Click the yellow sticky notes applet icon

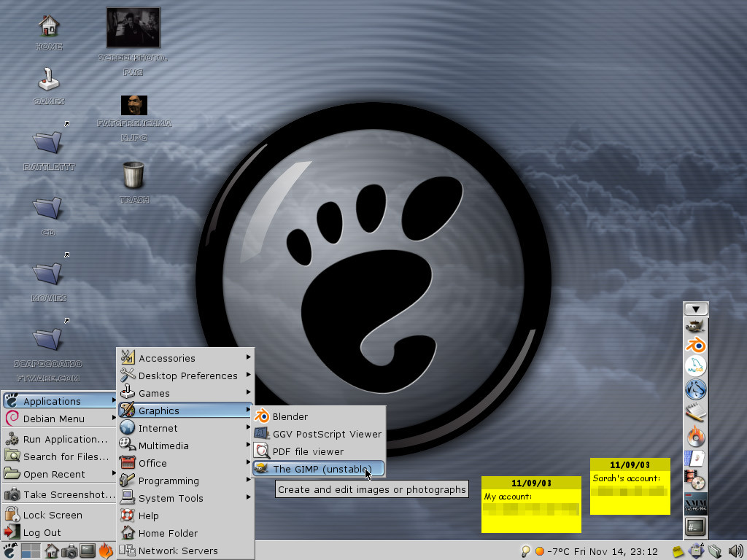click(x=678, y=552)
